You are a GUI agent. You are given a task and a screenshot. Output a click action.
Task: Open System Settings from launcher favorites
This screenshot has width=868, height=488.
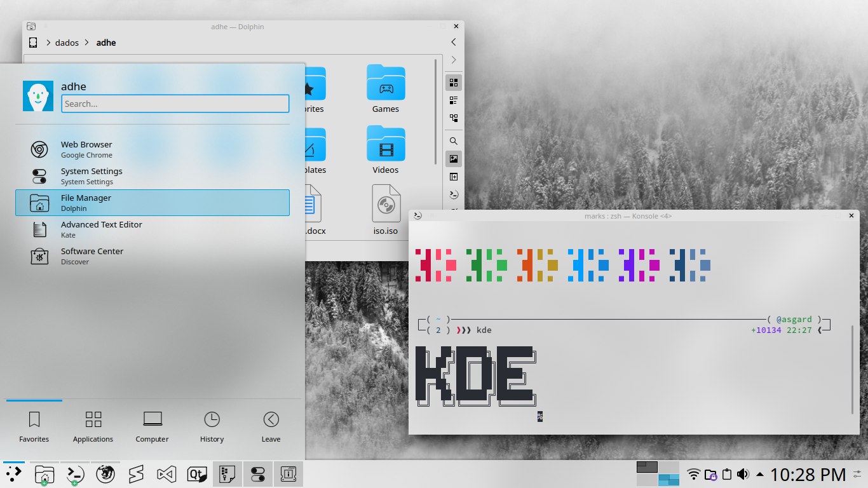pyautogui.click(x=153, y=176)
